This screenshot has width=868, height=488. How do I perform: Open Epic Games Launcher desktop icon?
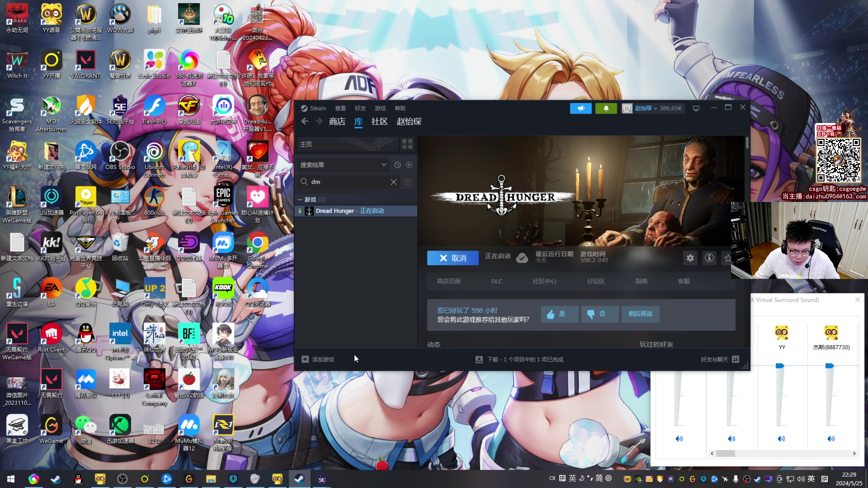click(223, 205)
